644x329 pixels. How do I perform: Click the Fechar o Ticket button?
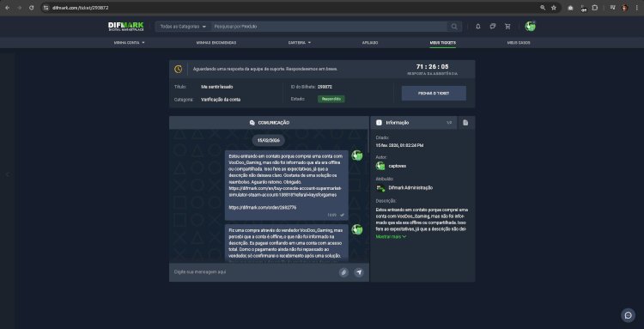pyautogui.click(x=434, y=94)
